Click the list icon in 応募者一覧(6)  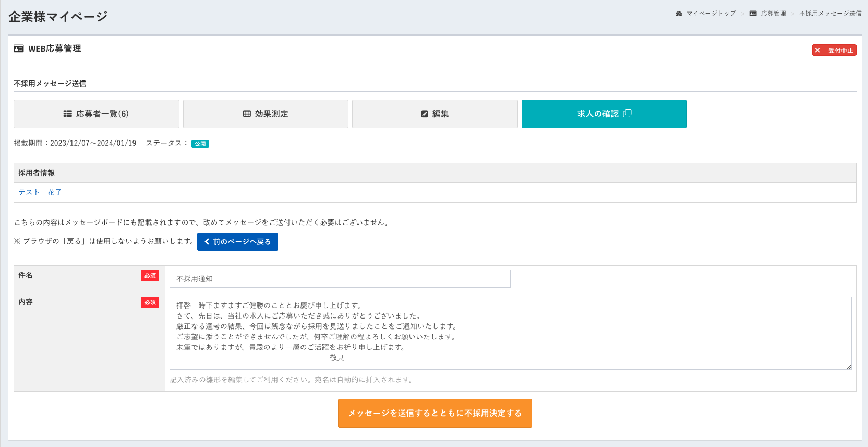(x=68, y=114)
